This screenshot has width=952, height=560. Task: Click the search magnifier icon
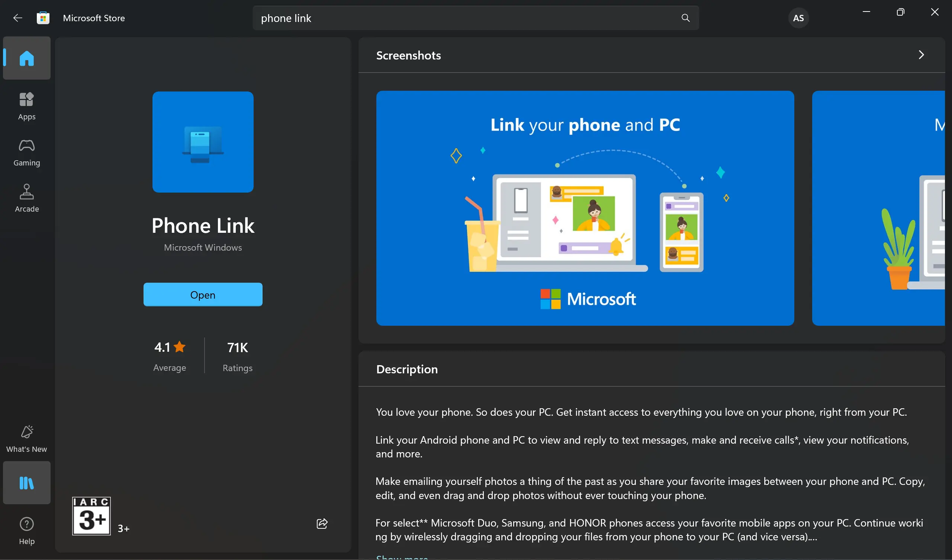pyautogui.click(x=685, y=18)
